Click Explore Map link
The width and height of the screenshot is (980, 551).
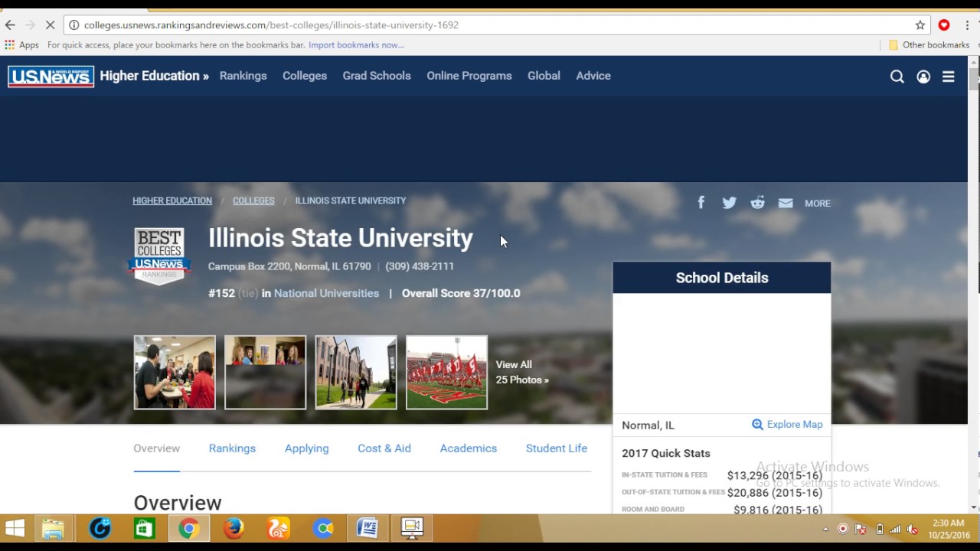click(x=795, y=425)
